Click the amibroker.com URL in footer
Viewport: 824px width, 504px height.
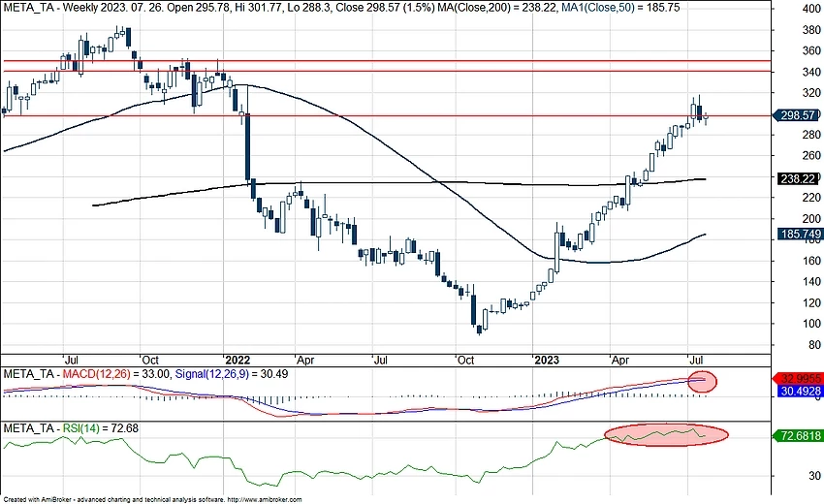(x=265, y=500)
